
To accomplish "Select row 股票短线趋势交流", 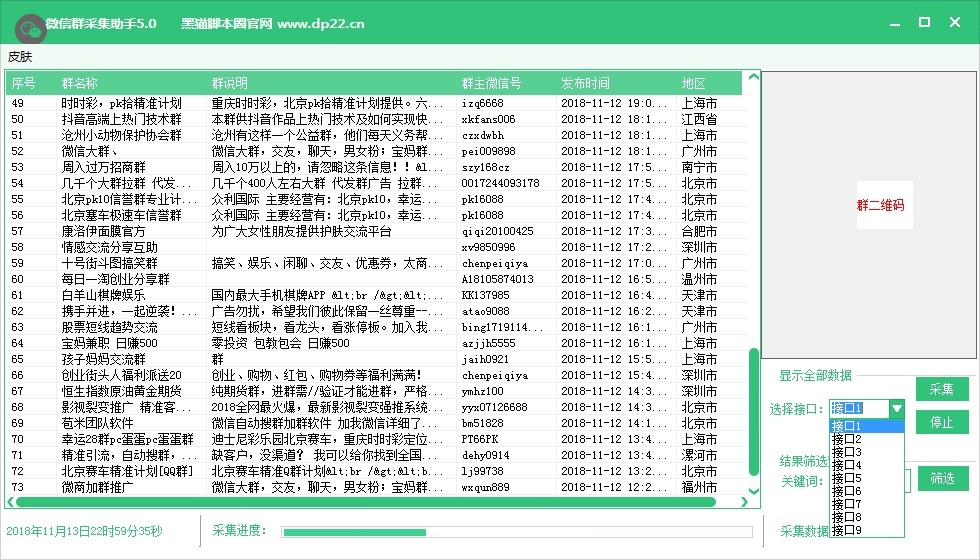I will coord(378,328).
